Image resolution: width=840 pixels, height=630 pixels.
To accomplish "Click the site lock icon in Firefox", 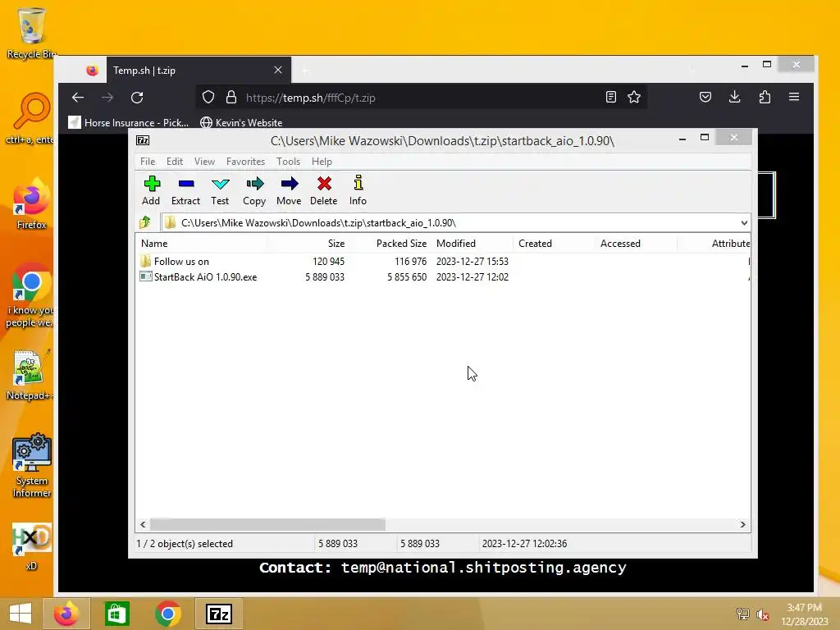I will (x=231, y=98).
